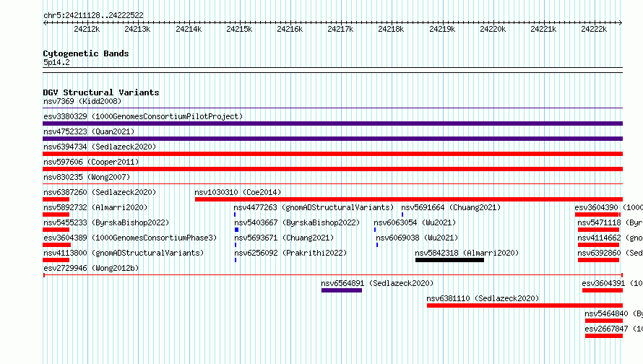Open variant esv3380329 label

[x=143, y=116]
